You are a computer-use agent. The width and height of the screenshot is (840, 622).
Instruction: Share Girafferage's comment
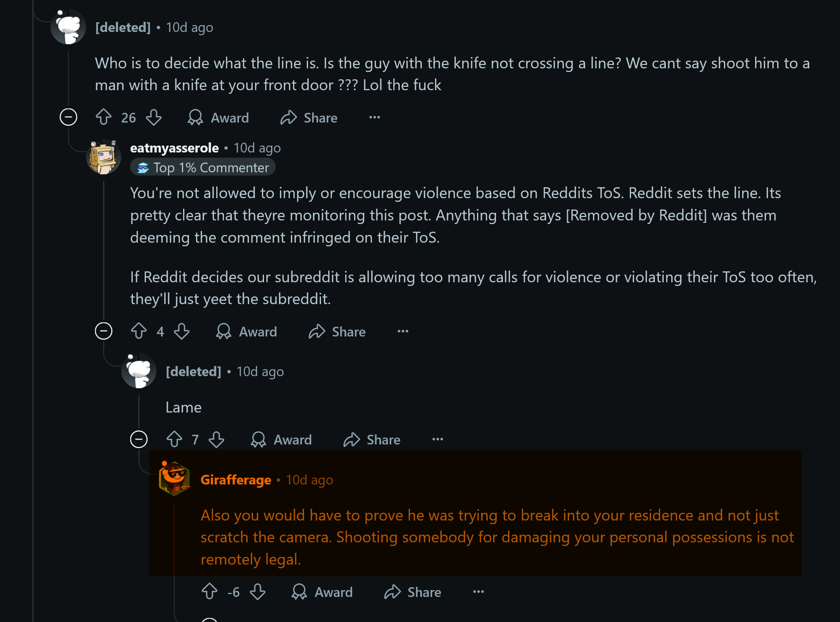(x=413, y=592)
